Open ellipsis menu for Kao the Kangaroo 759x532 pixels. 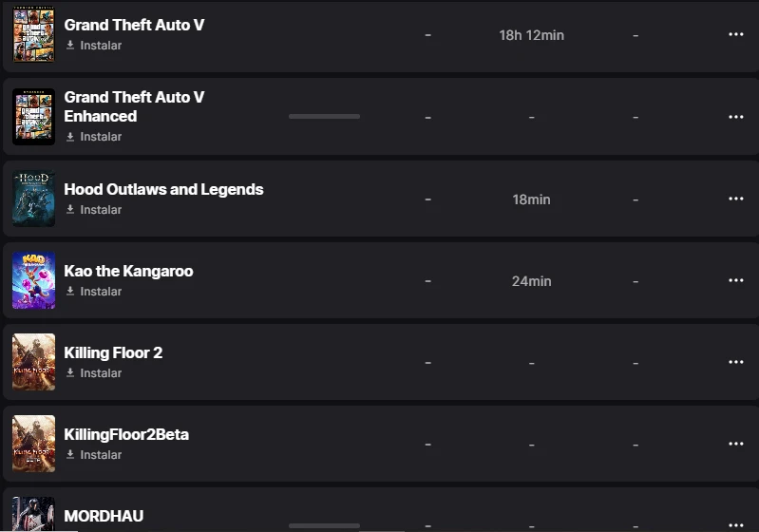click(735, 281)
